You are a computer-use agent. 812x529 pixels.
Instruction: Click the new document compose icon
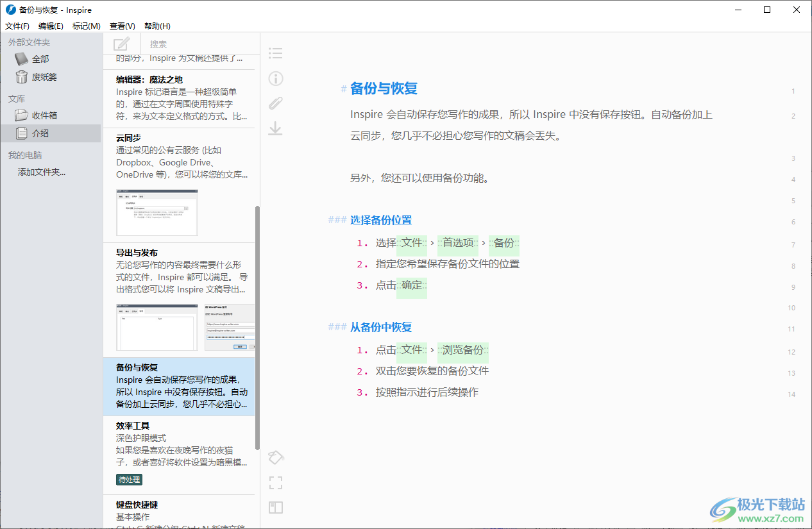tap(121, 44)
